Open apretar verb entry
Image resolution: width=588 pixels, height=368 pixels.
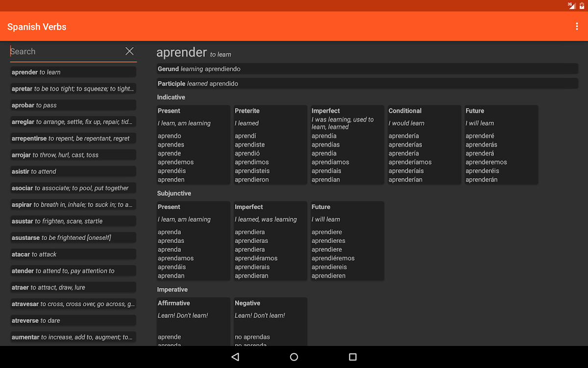point(73,89)
